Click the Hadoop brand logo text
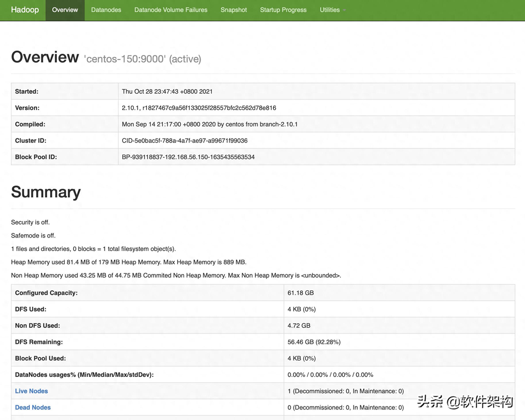The width and height of the screenshot is (525, 420). pos(25,10)
